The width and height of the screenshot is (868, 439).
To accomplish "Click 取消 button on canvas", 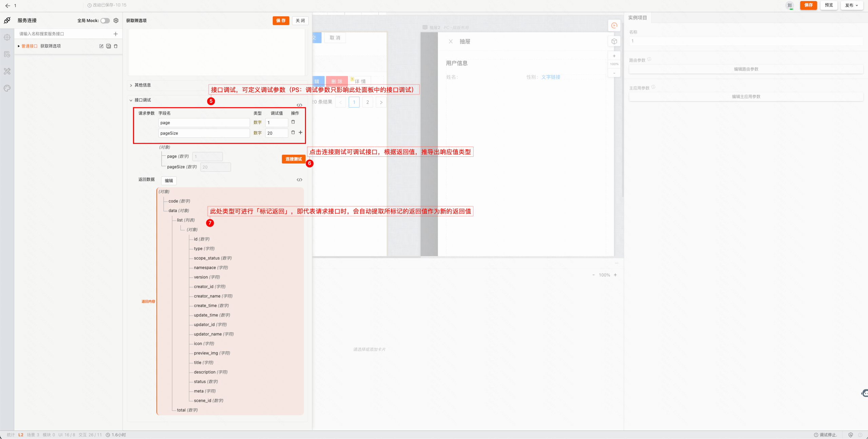I will pyautogui.click(x=335, y=38).
